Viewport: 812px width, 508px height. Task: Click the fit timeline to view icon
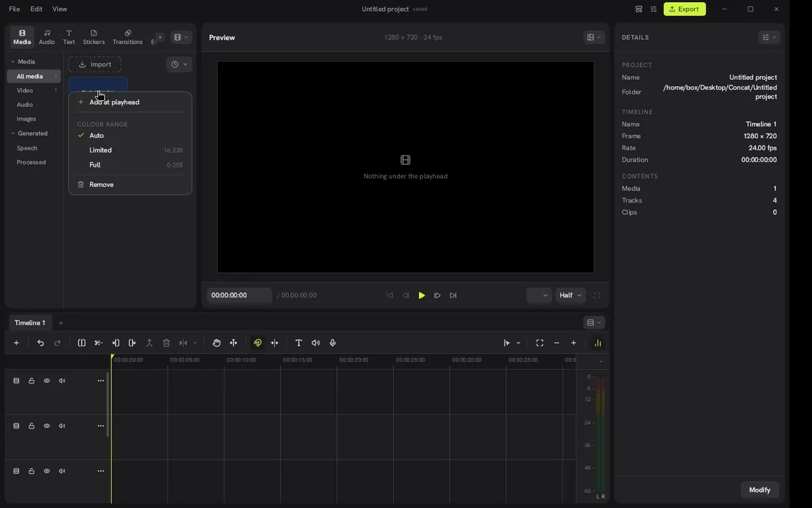tap(539, 343)
